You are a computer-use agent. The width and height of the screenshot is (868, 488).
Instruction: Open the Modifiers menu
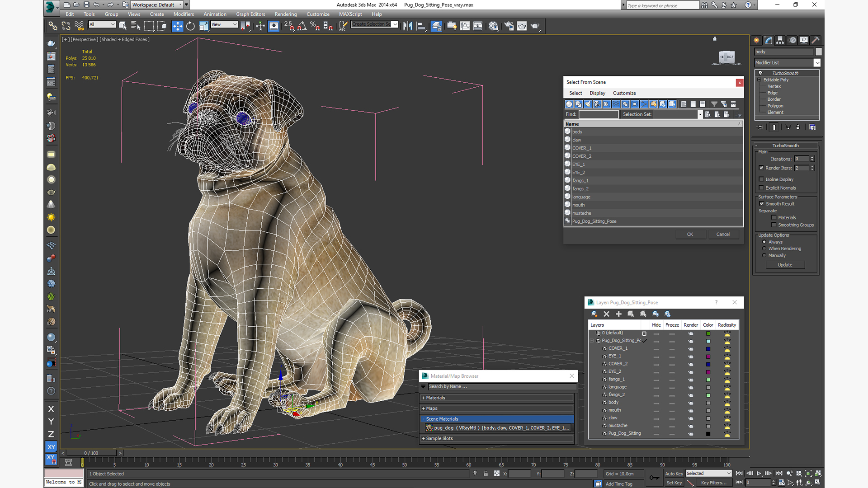click(184, 14)
